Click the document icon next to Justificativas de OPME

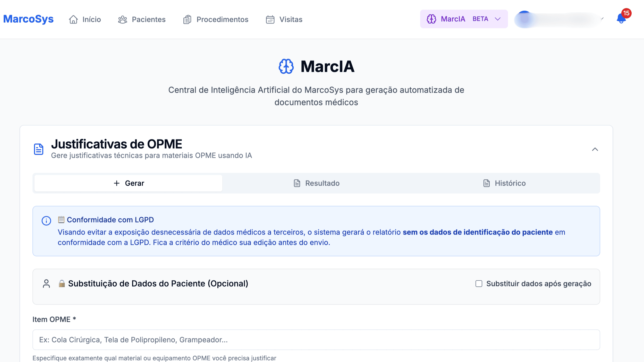[39, 149]
